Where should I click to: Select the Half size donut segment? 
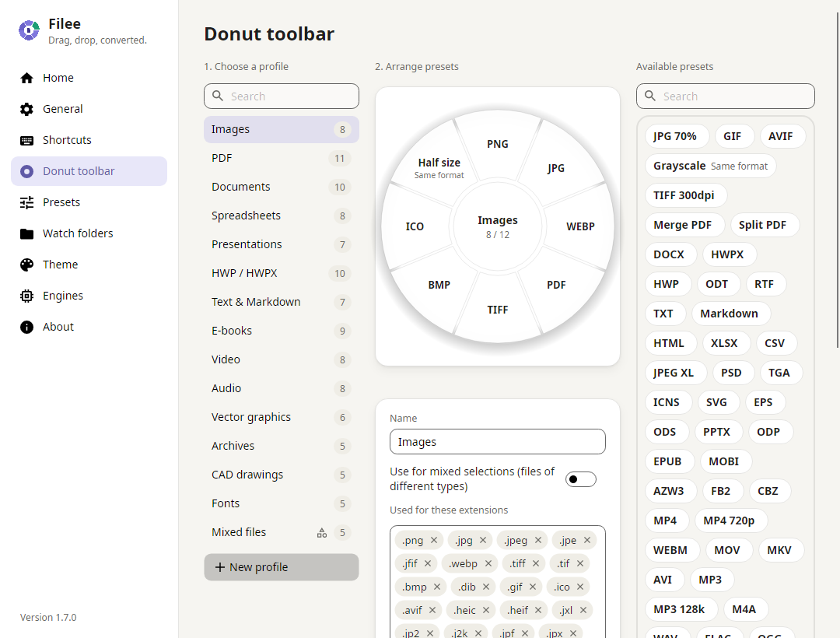click(x=439, y=167)
